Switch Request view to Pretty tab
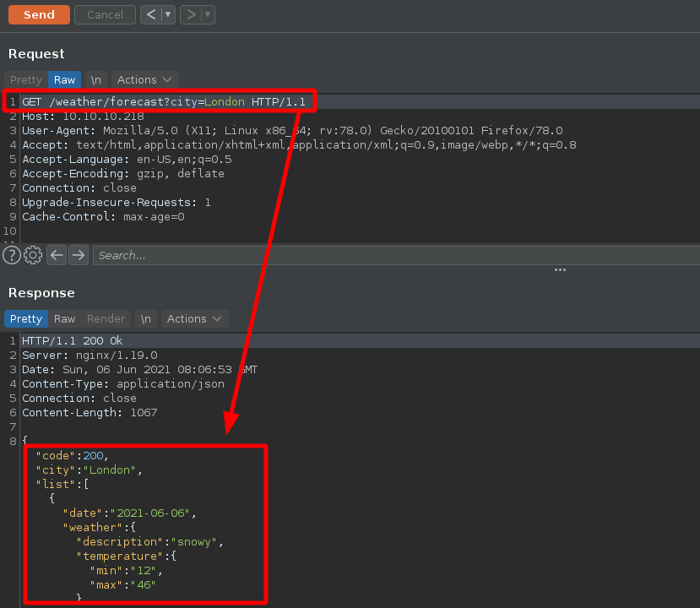The height and width of the screenshot is (608, 700). tap(25, 79)
